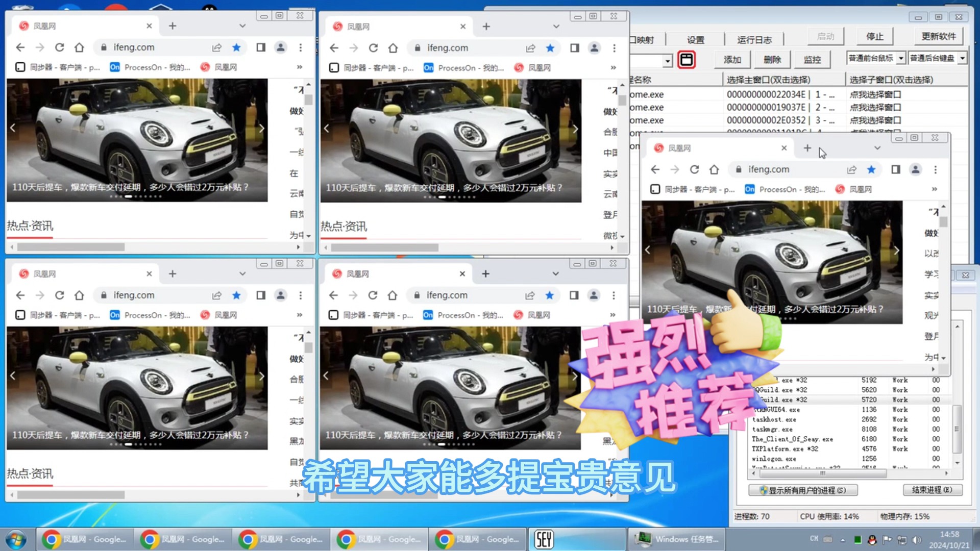Image resolution: width=980 pixels, height=551 pixels.
Task: Select 凤凰网 tab in top-left Chrome window
Action: pyautogui.click(x=84, y=26)
